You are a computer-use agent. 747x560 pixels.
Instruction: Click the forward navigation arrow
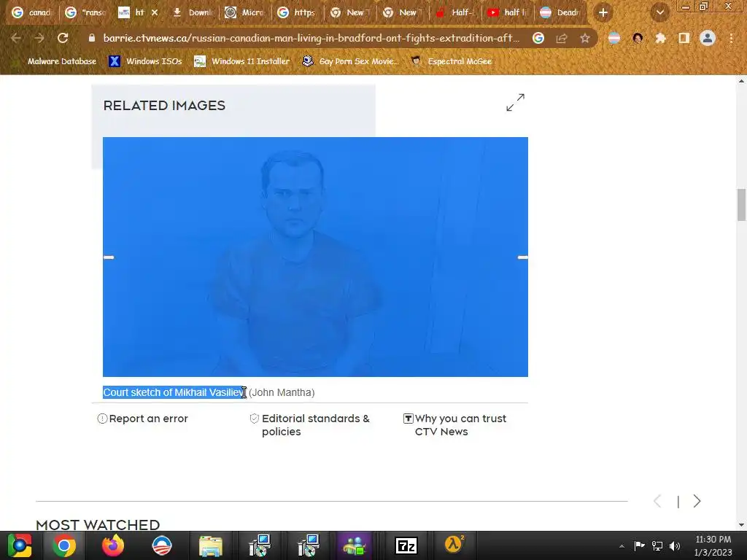pos(39,38)
